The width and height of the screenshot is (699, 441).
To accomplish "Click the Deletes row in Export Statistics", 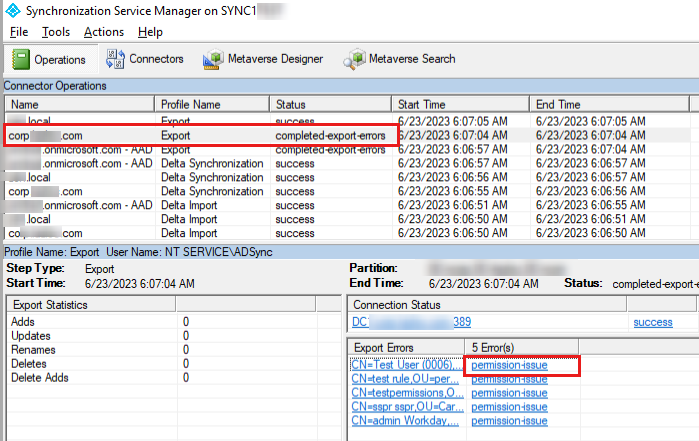I will [x=173, y=364].
